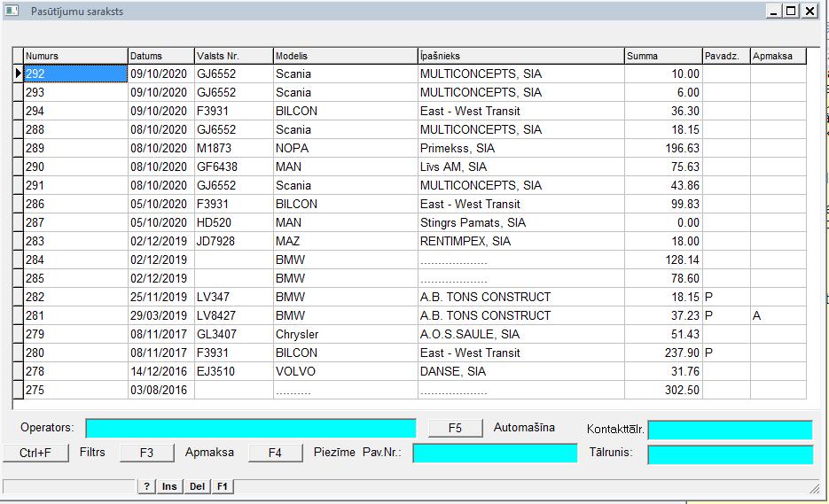Select order number 292 cell
Image resolution: width=829 pixels, height=504 pixels.
point(75,74)
